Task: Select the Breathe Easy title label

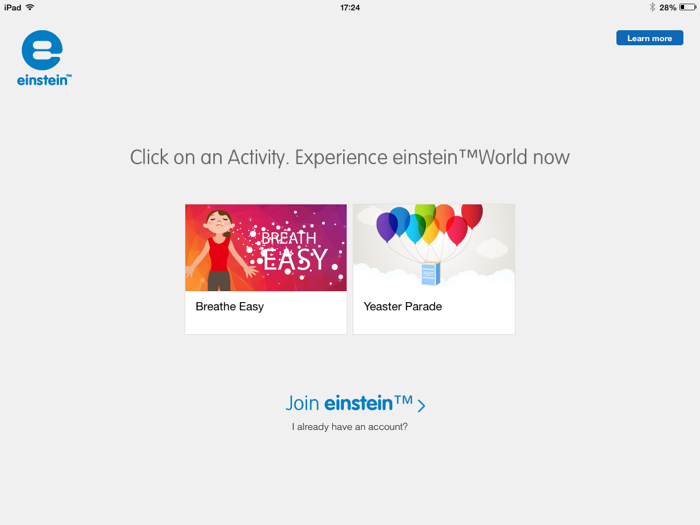Action: coord(229,307)
